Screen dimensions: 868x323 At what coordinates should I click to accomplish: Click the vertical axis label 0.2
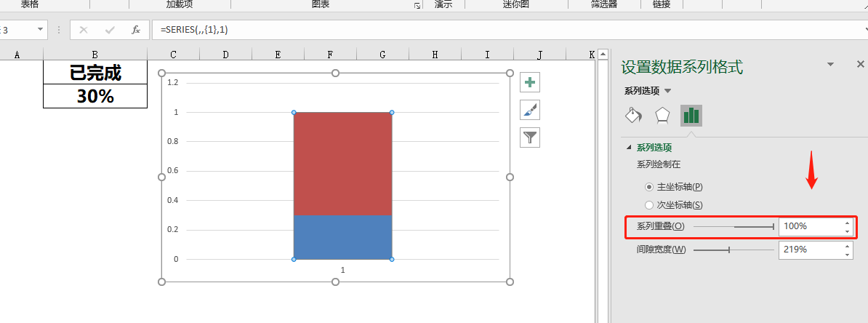[173, 229]
